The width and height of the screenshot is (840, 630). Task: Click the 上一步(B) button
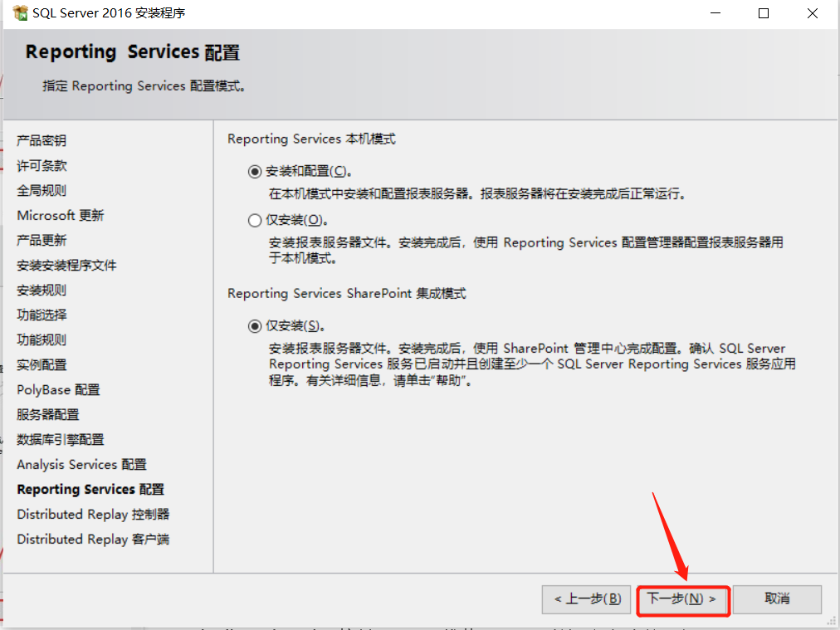pyautogui.click(x=586, y=599)
